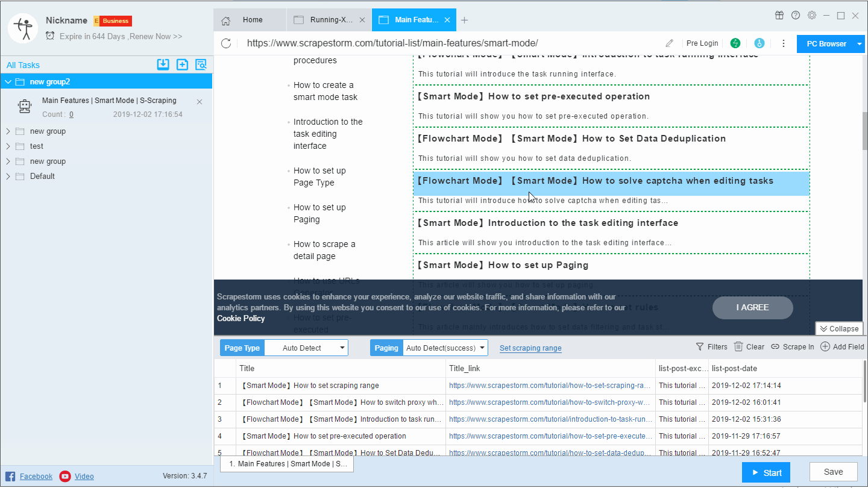Expand the test group chevron
The width and height of the screenshot is (868, 488).
[8, 146]
